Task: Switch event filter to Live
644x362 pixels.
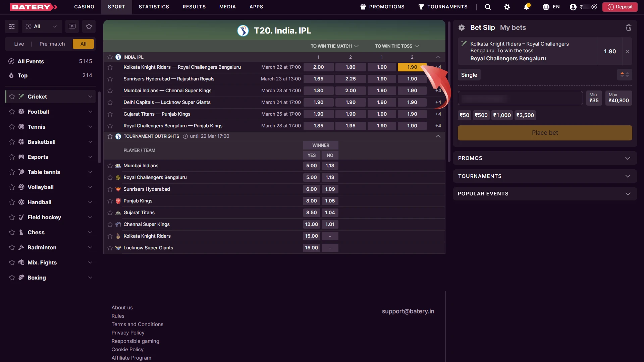Action: point(19,44)
